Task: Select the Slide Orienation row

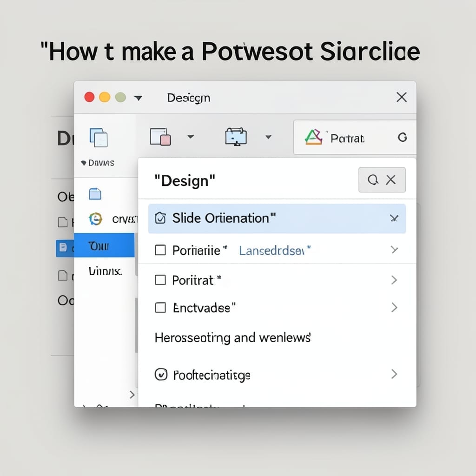Action: click(x=277, y=218)
